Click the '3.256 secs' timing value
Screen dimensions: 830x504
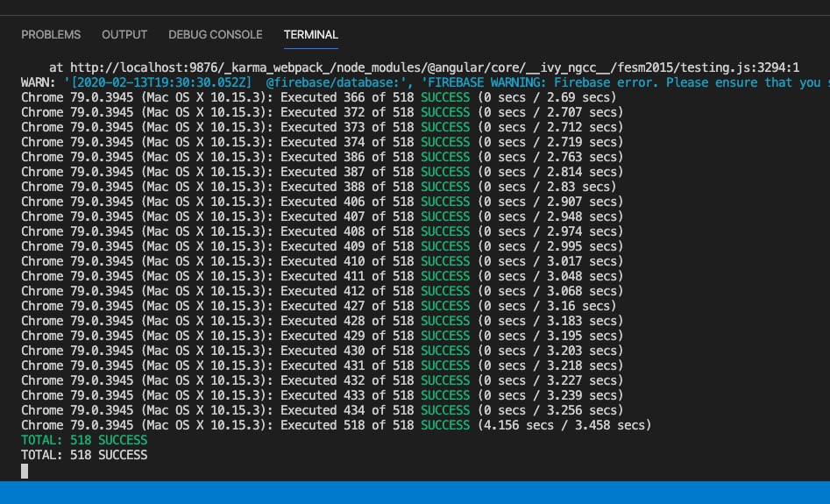pyautogui.click(x=582, y=410)
